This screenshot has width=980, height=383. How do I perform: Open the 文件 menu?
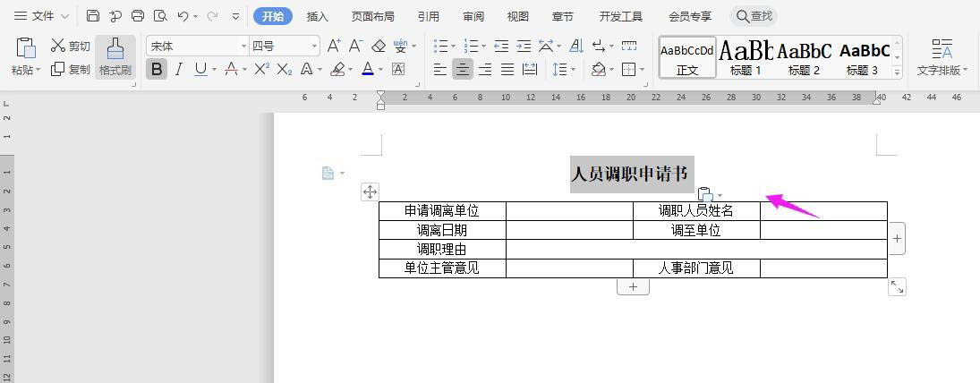pyautogui.click(x=41, y=16)
